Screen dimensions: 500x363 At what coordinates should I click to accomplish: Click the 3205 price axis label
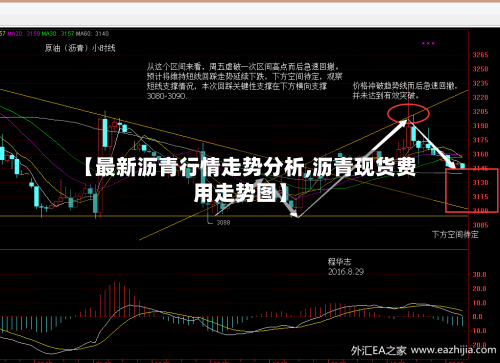(480, 112)
